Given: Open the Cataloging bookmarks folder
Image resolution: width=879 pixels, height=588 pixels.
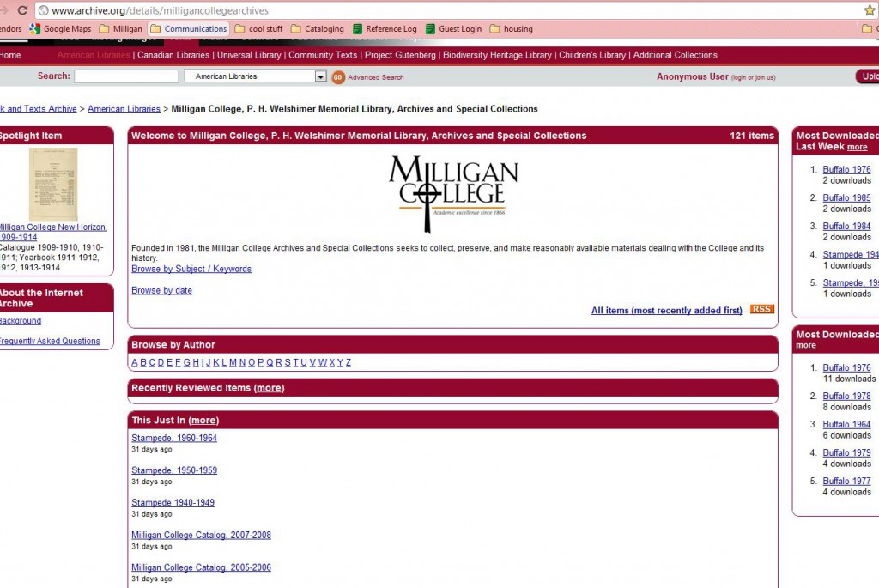Looking at the screenshot, I should [318, 28].
